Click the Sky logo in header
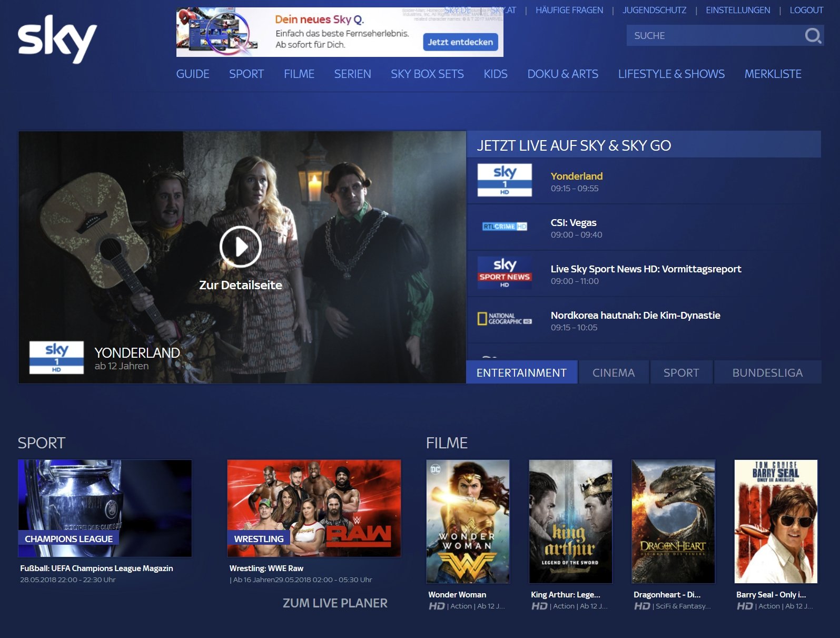 point(57,40)
